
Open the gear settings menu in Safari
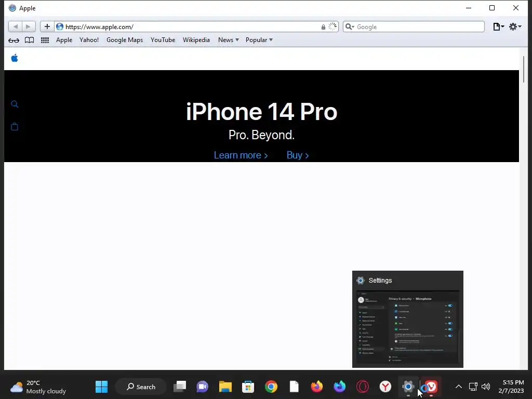[x=515, y=26]
